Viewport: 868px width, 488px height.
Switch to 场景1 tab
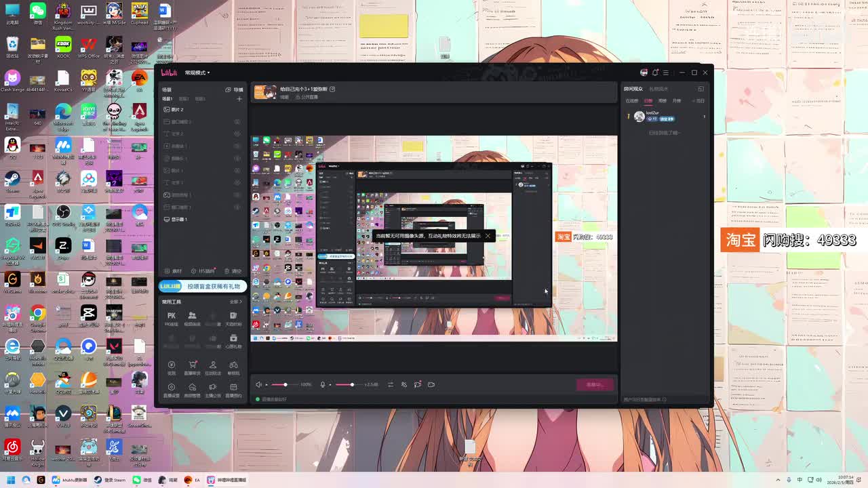pyautogui.click(x=167, y=99)
